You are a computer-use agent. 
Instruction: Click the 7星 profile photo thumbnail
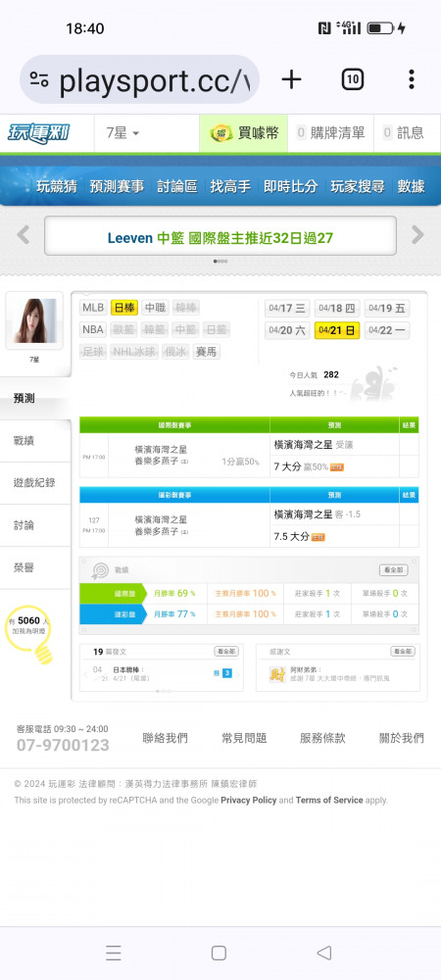(x=34, y=320)
